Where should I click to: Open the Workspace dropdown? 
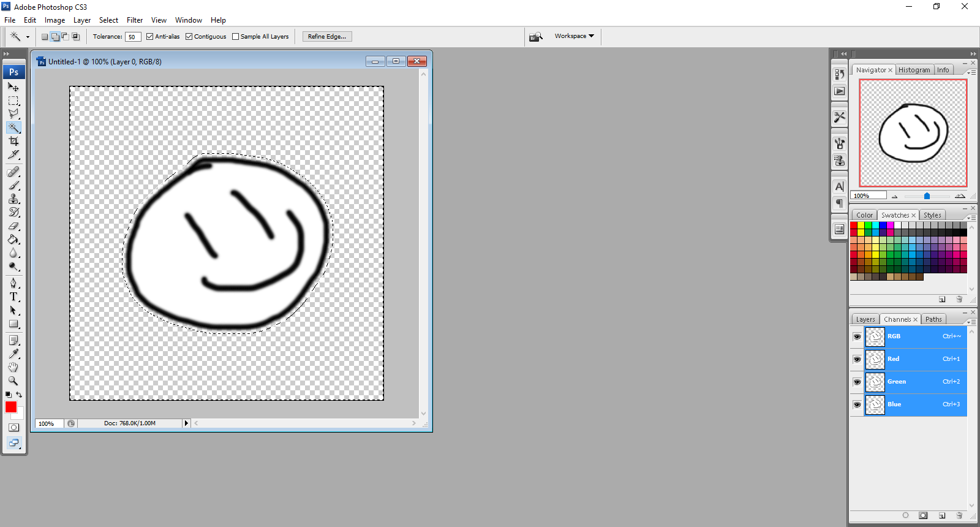click(575, 36)
